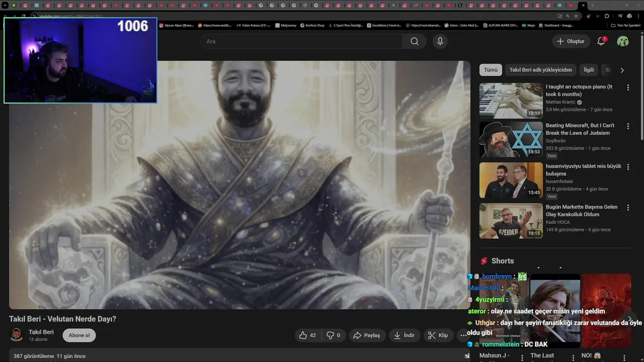Open the husamfedaisi tablet reis thumbnail
The image size is (644, 362).
pyautogui.click(x=511, y=180)
